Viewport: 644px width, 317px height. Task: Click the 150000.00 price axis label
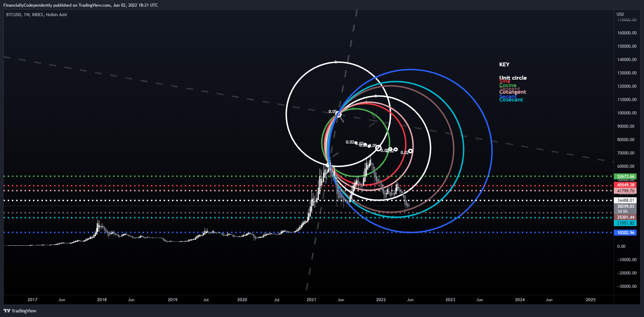(627, 46)
